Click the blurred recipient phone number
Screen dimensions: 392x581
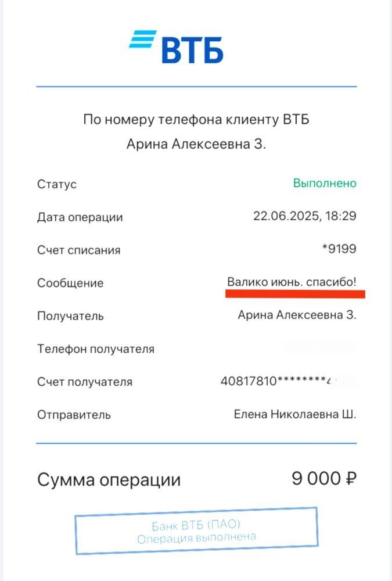tap(319, 347)
